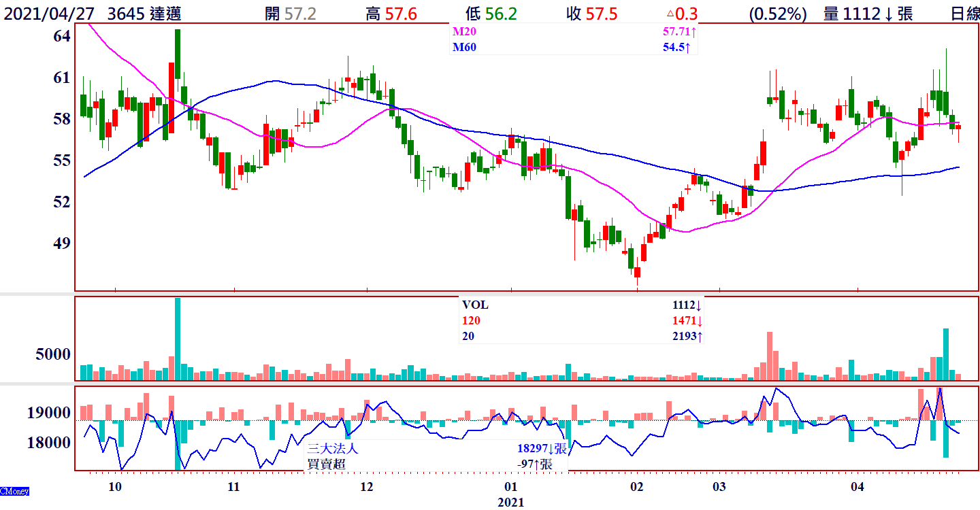This screenshot has width=980, height=510.
Task: Click the low price 56.2
Action: [501, 13]
